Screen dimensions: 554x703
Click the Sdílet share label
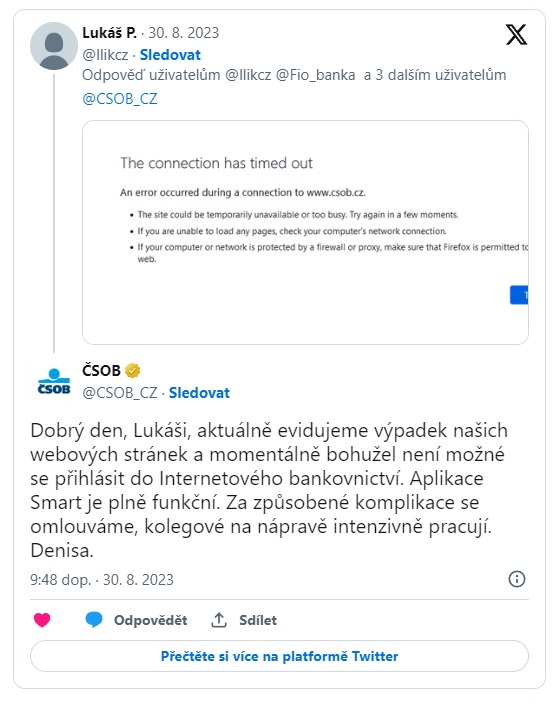pyautogui.click(x=258, y=620)
